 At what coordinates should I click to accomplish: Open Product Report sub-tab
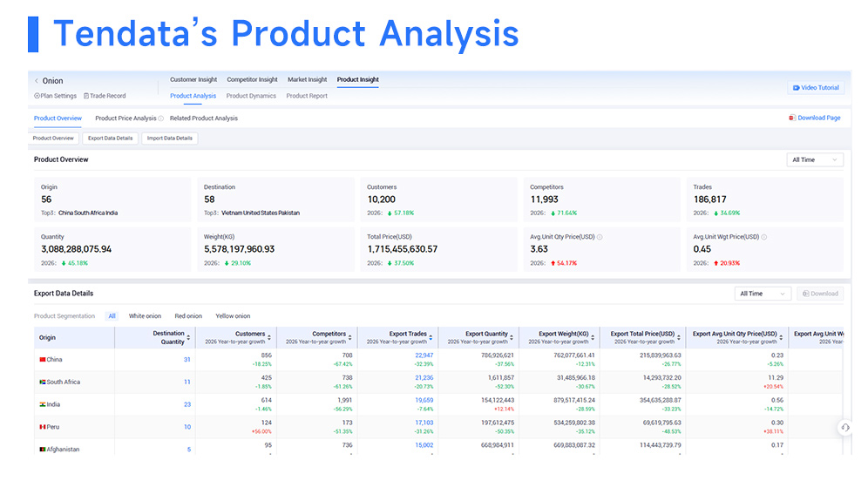pos(307,96)
